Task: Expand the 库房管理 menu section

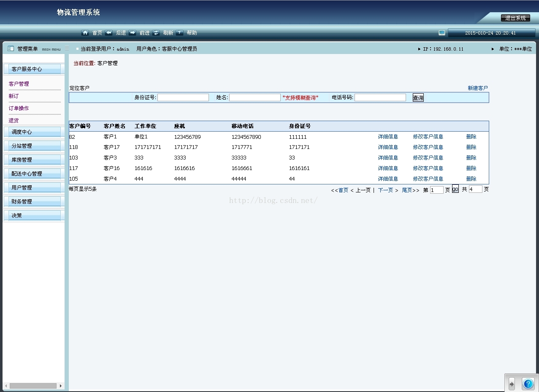Action: tap(34, 160)
